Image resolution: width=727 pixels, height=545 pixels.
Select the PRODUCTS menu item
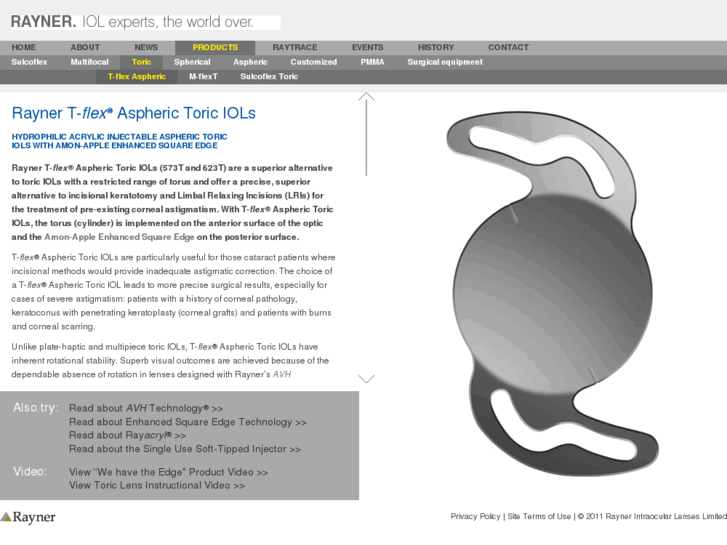click(215, 47)
